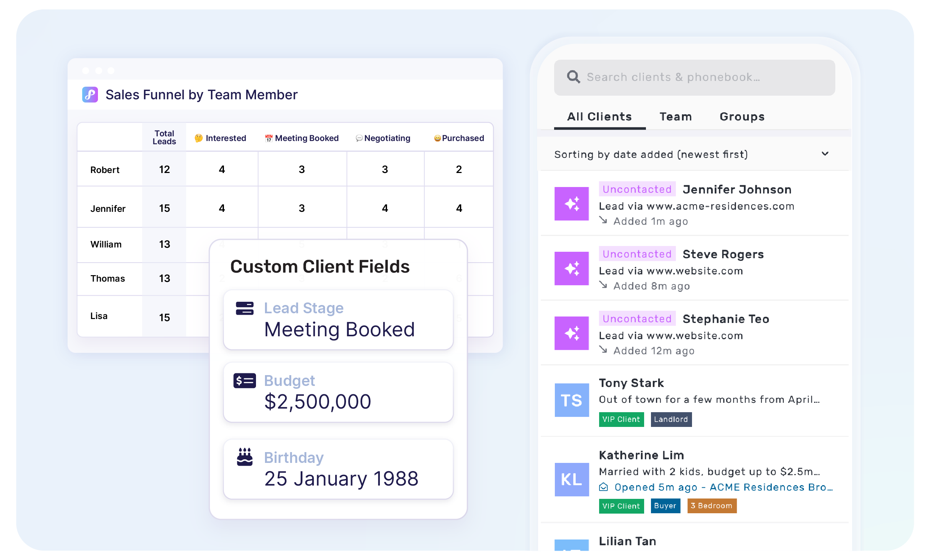
Task: Click the Lead Stage field icon
Action: point(244,308)
